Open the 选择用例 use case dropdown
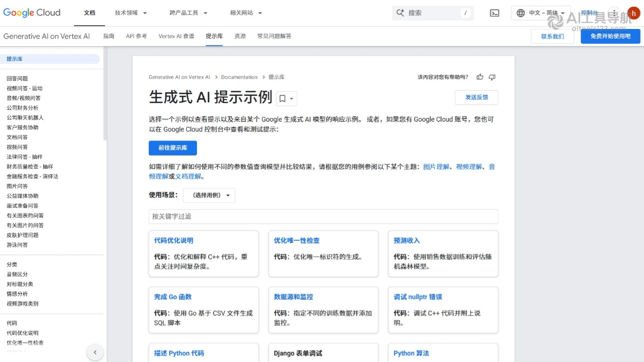This screenshot has width=644, height=362. pyautogui.click(x=209, y=195)
